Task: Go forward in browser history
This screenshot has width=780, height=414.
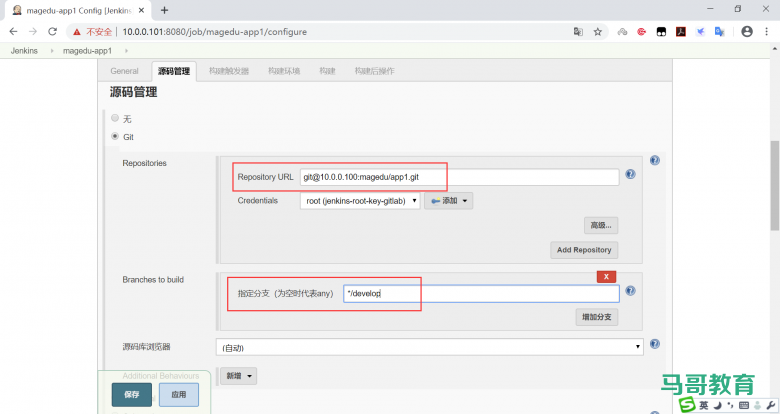Action: coord(33,31)
